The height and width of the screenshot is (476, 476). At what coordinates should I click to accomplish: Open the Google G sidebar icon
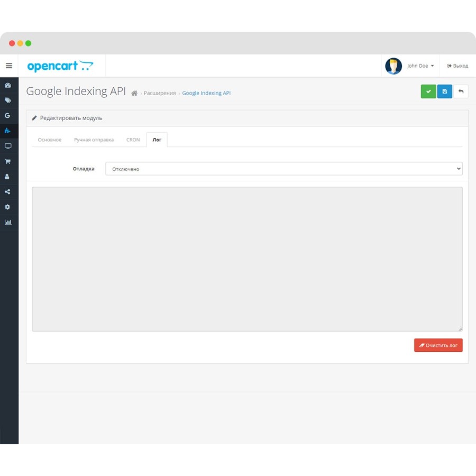7,115
